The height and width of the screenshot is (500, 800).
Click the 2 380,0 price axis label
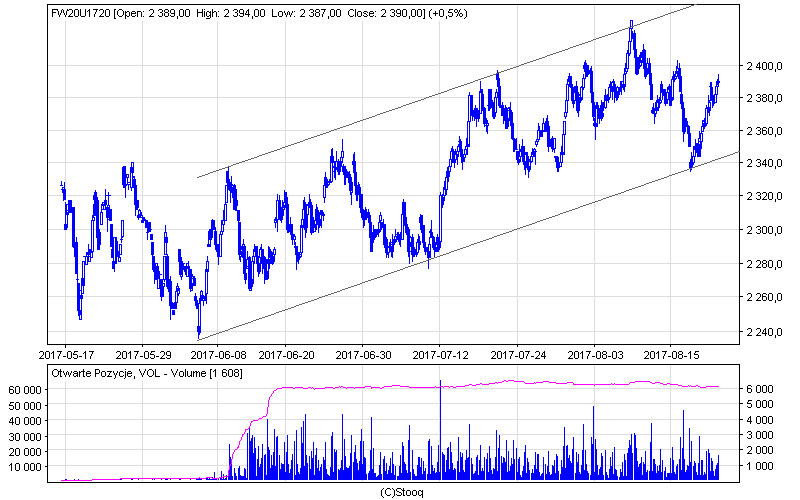tap(764, 98)
